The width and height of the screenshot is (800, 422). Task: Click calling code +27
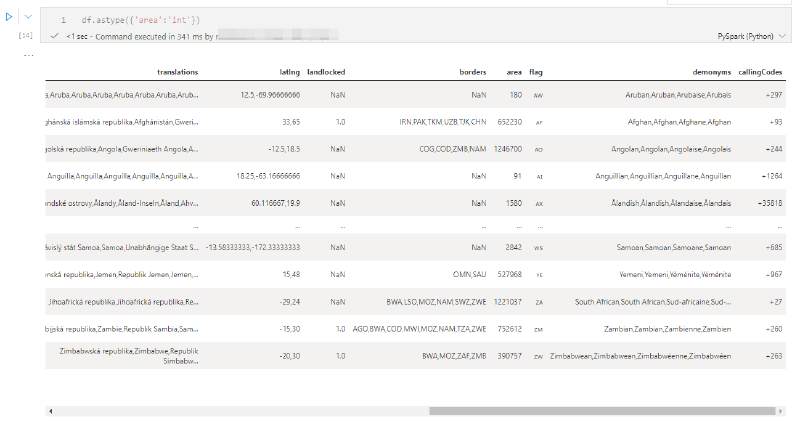tap(776, 302)
